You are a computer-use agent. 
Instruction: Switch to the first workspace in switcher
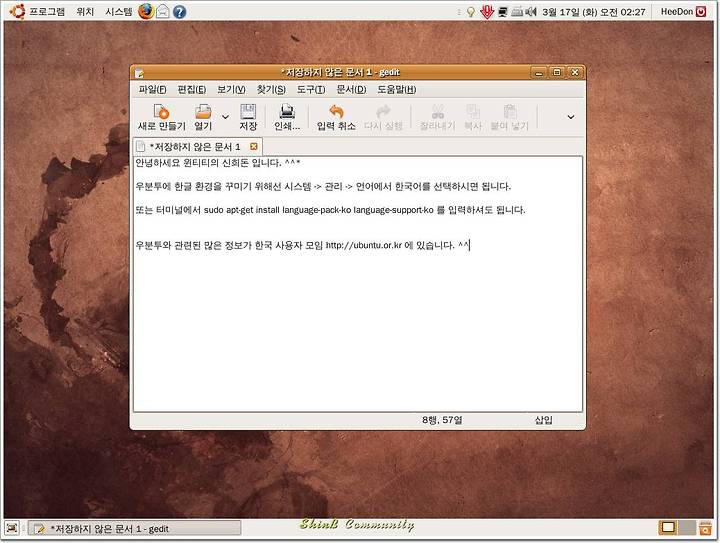coord(668,527)
